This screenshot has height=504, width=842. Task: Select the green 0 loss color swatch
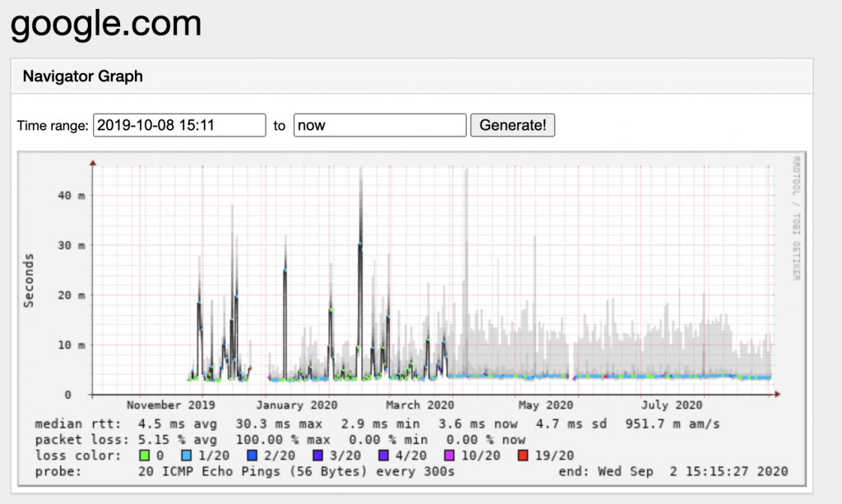(145, 455)
